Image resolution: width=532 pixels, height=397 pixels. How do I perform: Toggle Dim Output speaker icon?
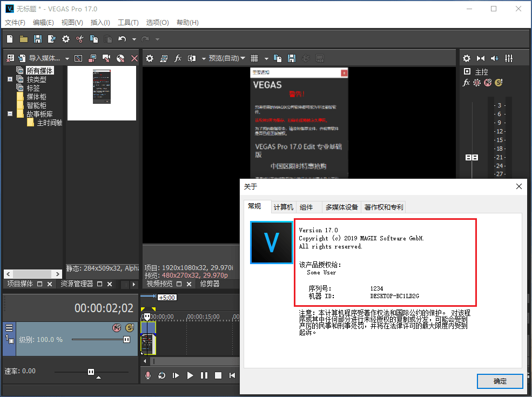[x=495, y=58]
